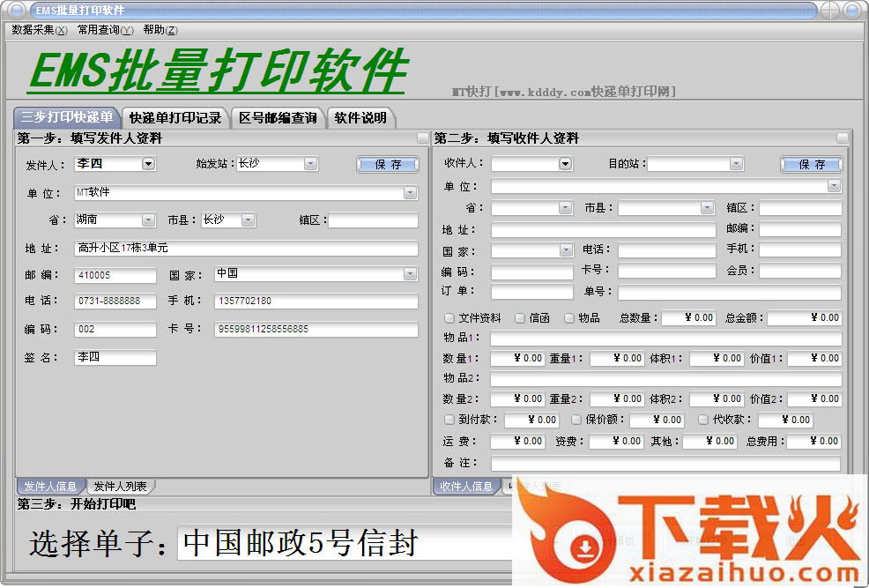Switch to the 发件人列表 tab
This screenshot has height=588, width=869.
(120, 486)
